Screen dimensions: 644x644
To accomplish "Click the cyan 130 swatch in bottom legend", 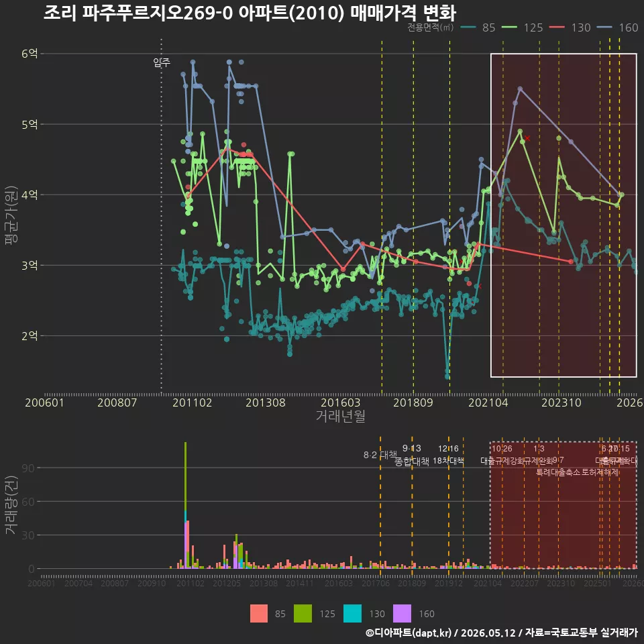I will pos(352,614).
